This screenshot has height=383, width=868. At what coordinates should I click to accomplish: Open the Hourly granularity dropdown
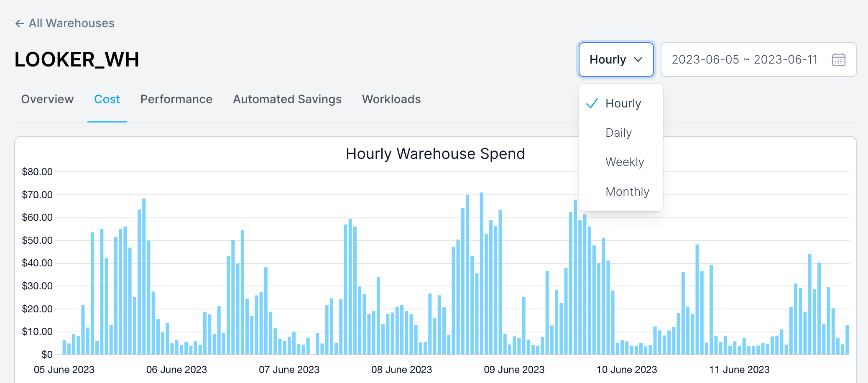(616, 59)
